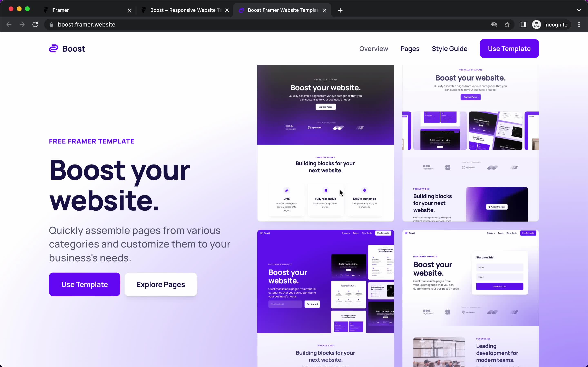This screenshot has width=588, height=367.
Task: Click the back navigation arrow icon
Action: [9, 24]
